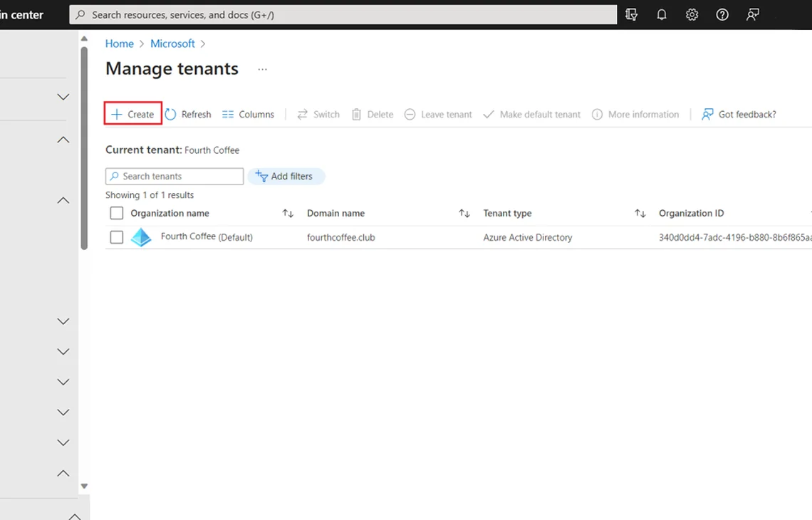
Task: Open the ellipsis menu beside Manage tenants
Action: [263, 69]
